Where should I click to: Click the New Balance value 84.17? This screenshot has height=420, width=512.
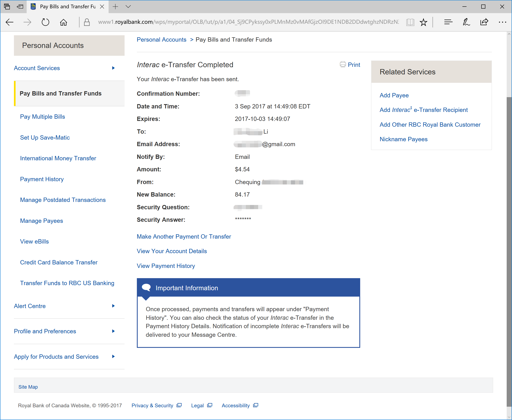pos(242,195)
